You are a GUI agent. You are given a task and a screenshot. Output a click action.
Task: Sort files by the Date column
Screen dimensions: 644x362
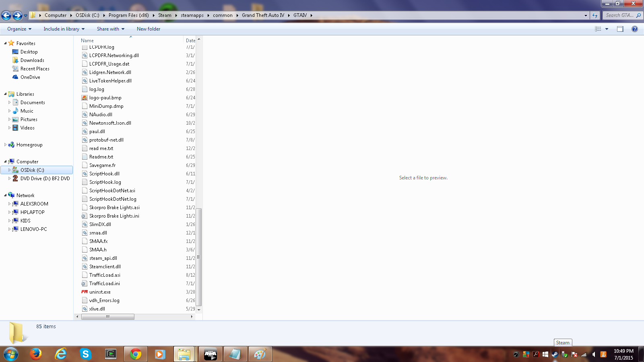(190, 40)
